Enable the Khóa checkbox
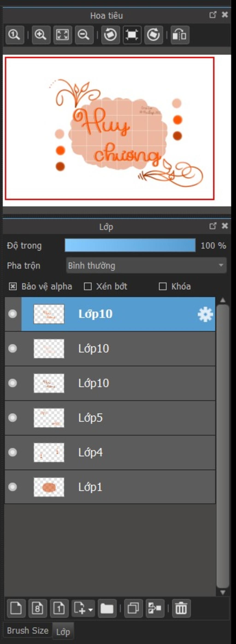 [162, 286]
